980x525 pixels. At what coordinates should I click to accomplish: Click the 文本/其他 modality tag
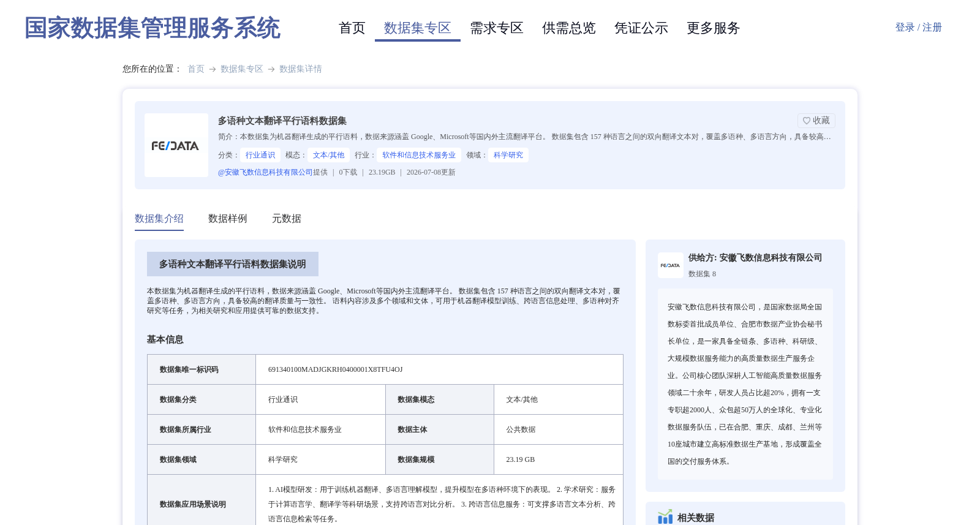coord(329,155)
